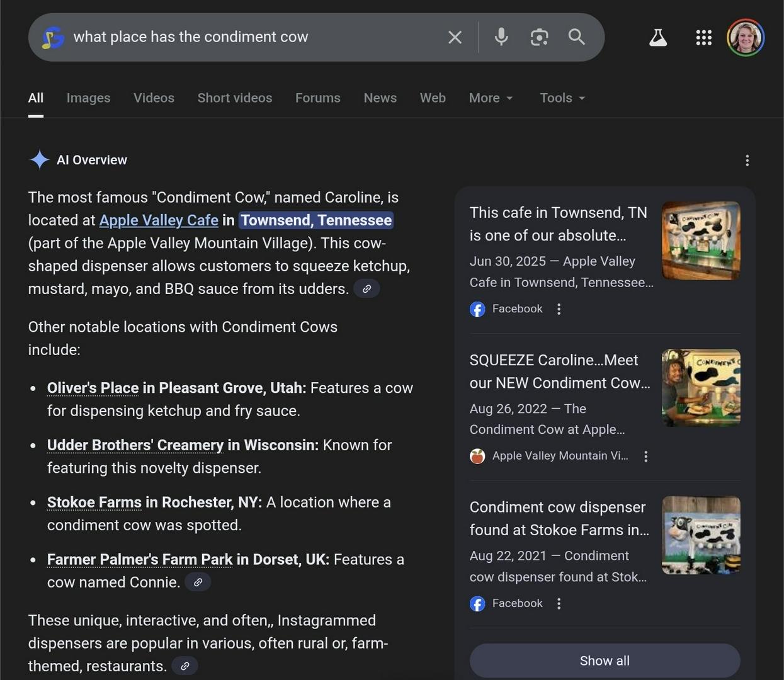
Task: Click the magnifying glass search icon
Action: (x=576, y=37)
